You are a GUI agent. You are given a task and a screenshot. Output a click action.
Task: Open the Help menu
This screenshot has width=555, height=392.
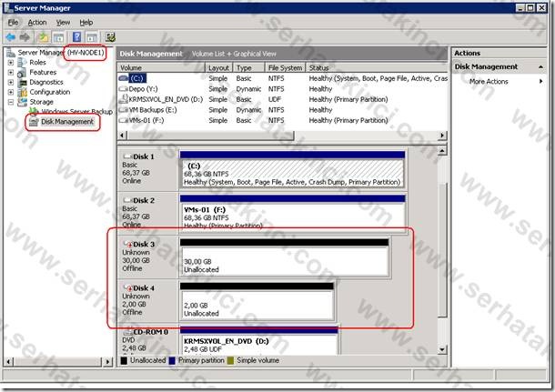86,23
